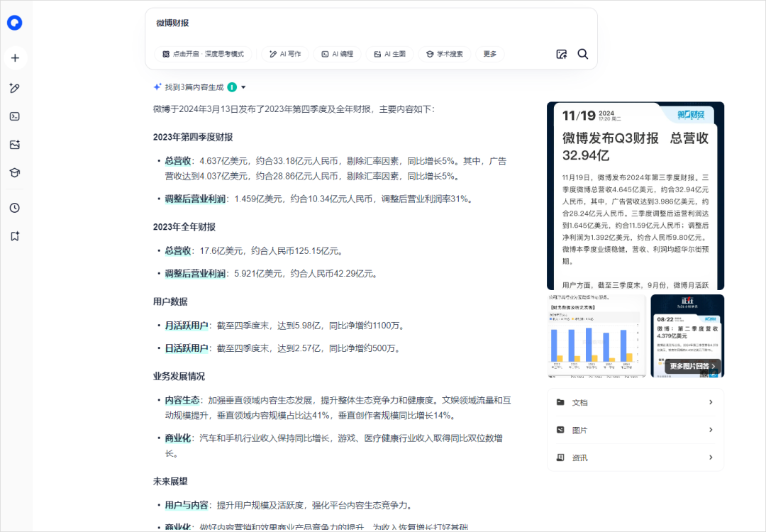Open the bar chart thumbnail image
This screenshot has width=766, height=532.
tap(597, 336)
